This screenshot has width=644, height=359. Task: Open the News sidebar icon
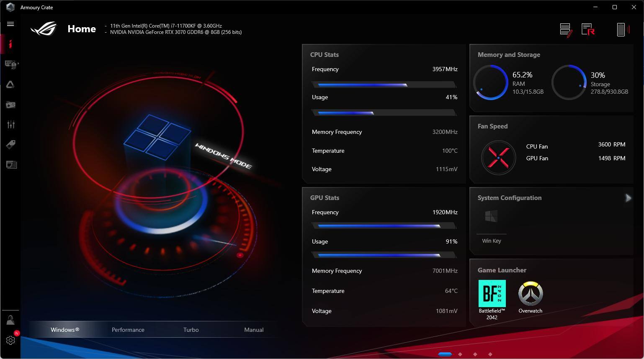(11, 164)
